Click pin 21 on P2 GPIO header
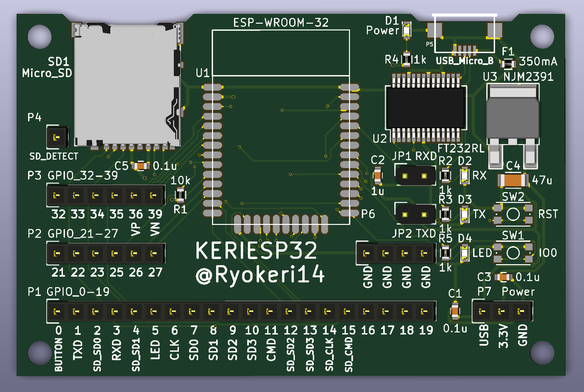This screenshot has width=584, height=392. pos(57,253)
